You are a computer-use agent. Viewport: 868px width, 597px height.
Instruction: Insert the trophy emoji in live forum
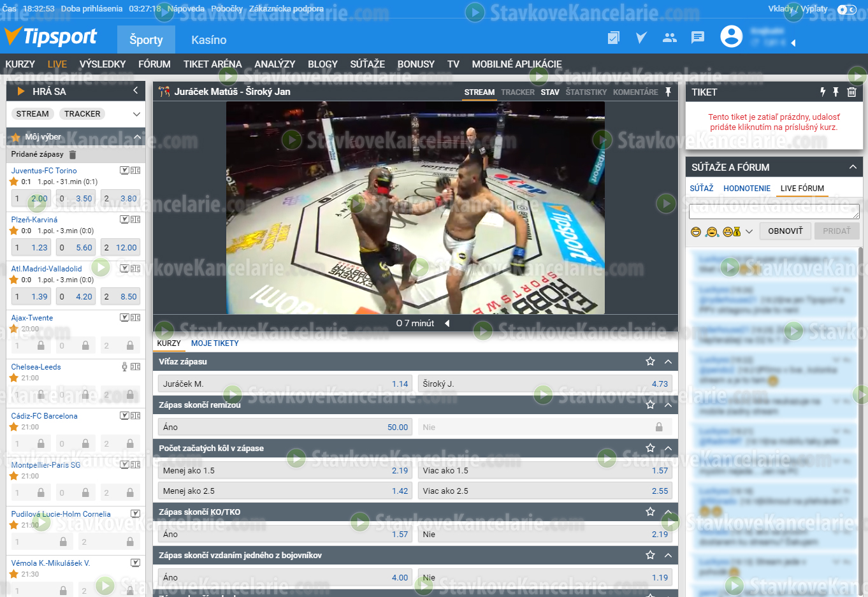pyautogui.click(x=732, y=231)
